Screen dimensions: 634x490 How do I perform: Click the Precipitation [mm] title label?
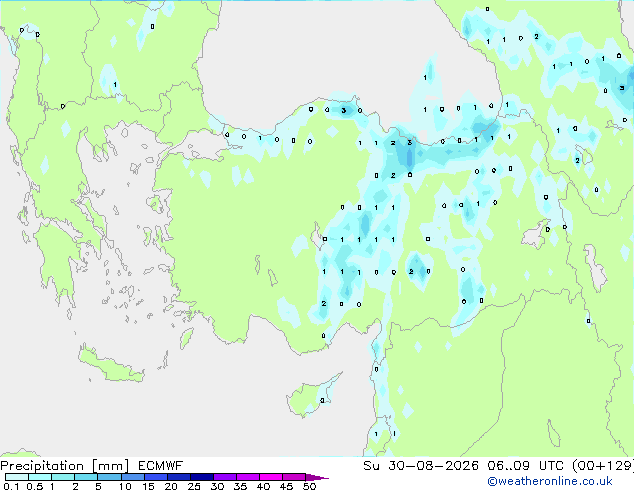click(65, 466)
